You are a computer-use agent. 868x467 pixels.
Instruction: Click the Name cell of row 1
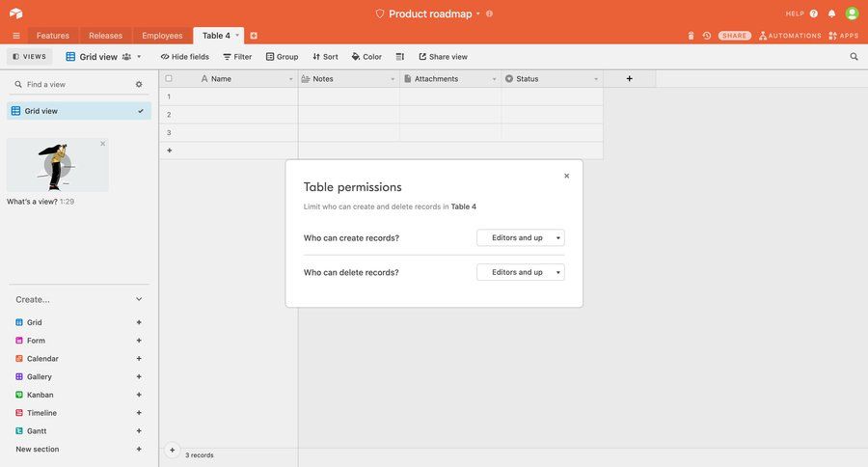tap(238, 96)
